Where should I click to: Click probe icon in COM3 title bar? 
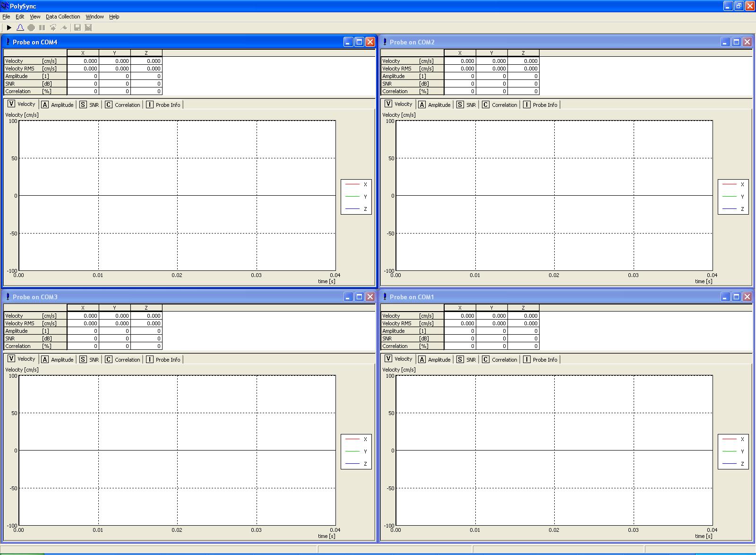8,297
